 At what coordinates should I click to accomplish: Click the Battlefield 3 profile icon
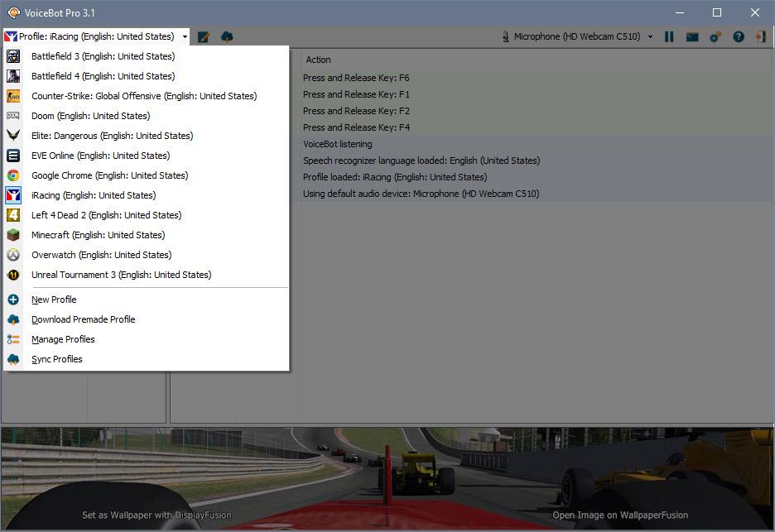pyautogui.click(x=13, y=56)
